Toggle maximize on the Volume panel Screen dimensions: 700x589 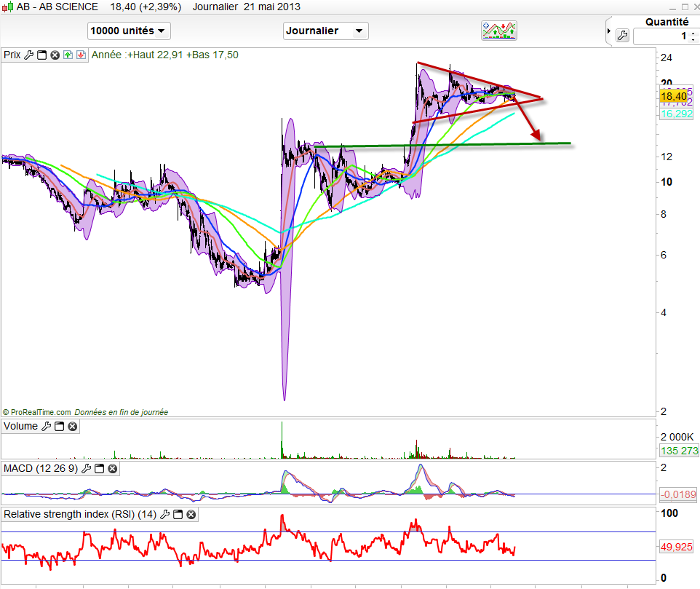point(60,427)
